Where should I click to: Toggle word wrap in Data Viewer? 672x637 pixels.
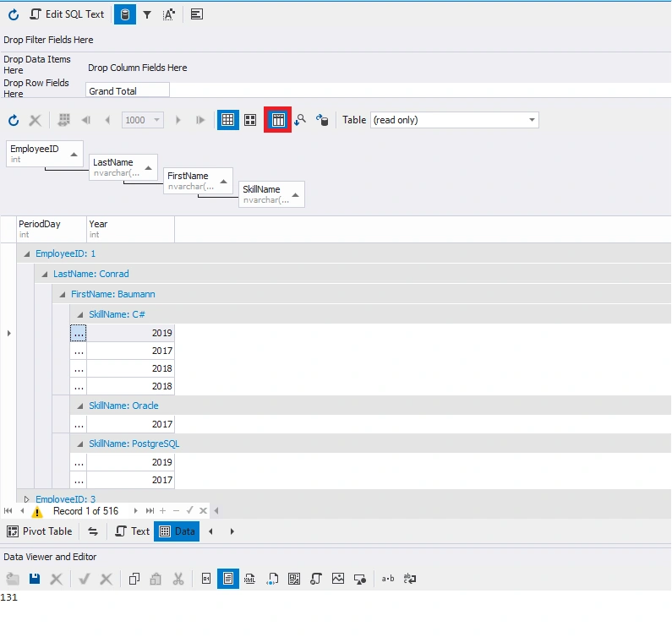pyautogui.click(x=410, y=580)
